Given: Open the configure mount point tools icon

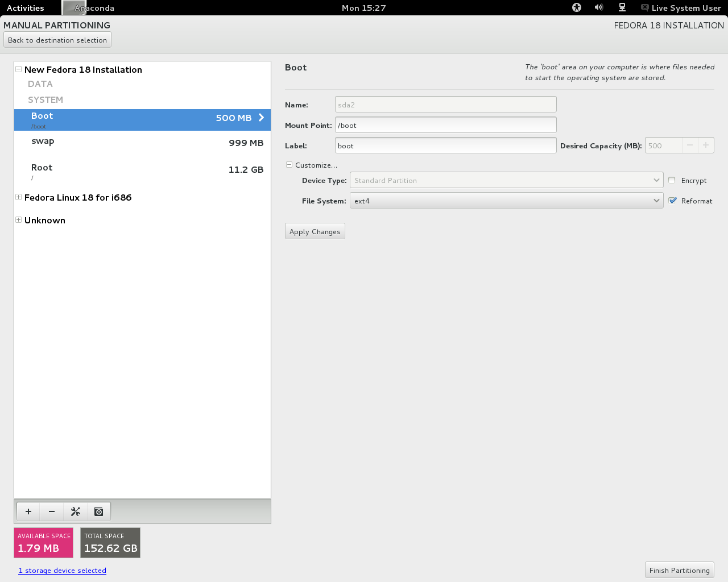Looking at the screenshot, I should click(x=75, y=512).
